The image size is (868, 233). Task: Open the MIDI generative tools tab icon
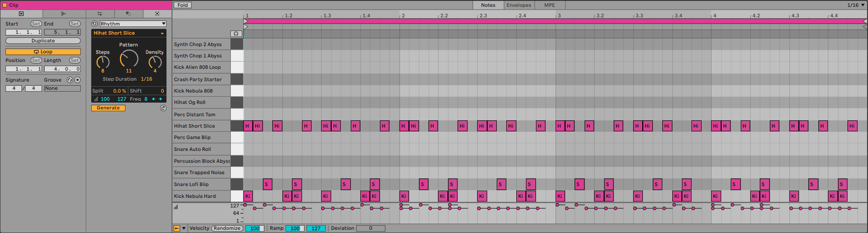coord(157,14)
